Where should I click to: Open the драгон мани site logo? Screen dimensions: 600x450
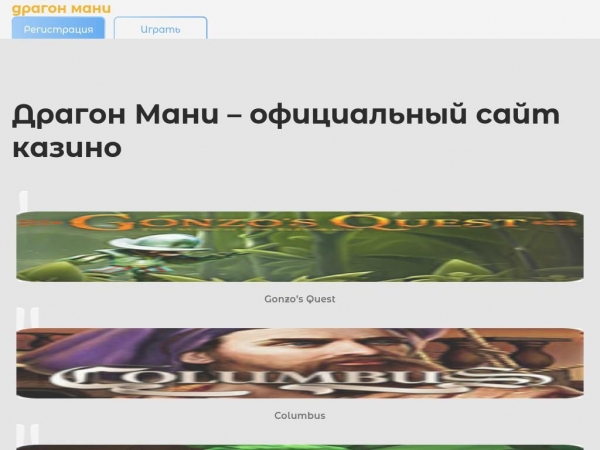pos(62,8)
